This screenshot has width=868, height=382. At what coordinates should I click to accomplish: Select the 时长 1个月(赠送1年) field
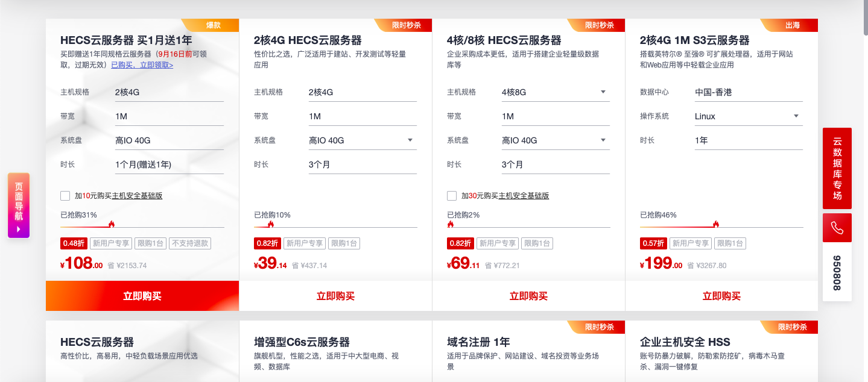tap(169, 164)
